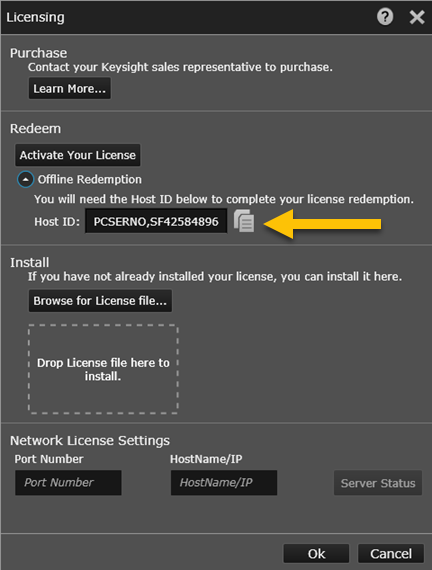Click the Install section heading
Image resolution: width=432 pixels, height=570 pixels.
click(x=29, y=262)
